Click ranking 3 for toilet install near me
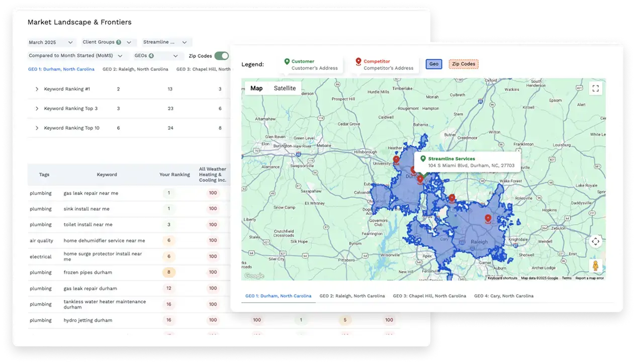The height and width of the screenshot is (364, 636). [x=169, y=225]
